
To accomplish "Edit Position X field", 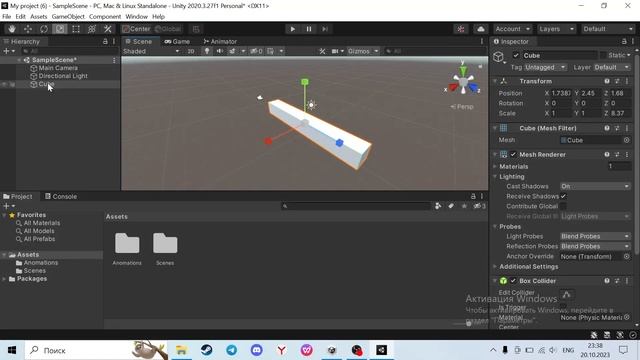I will [x=561, y=93].
